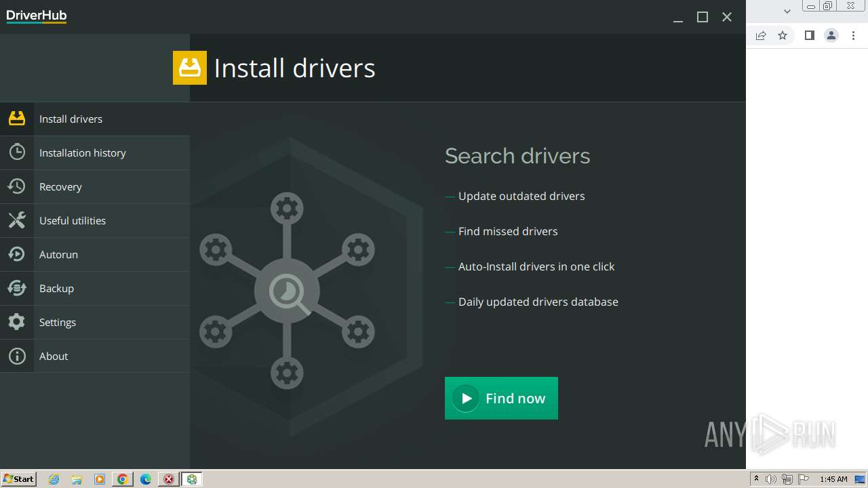
Task: Click the Autorun sidebar icon
Action: point(17,254)
